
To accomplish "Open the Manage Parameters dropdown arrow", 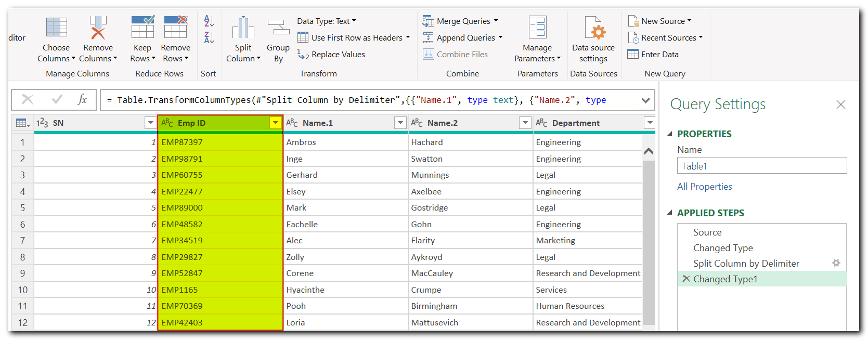I will coord(559,59).
